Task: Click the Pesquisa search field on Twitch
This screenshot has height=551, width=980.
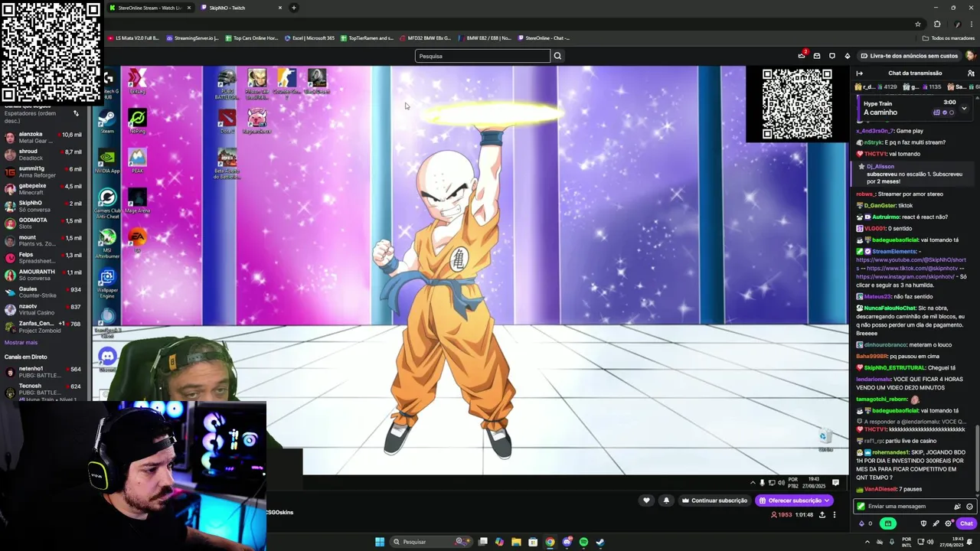Action: [x=482, y=56]
